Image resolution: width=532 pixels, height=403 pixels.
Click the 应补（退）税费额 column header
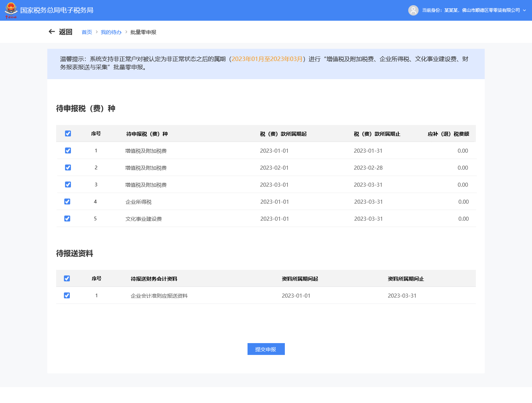click(x=449, y=134)
